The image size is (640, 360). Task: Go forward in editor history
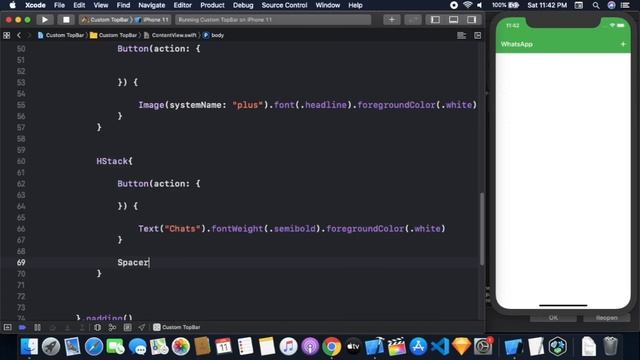(x=29, y=36)
